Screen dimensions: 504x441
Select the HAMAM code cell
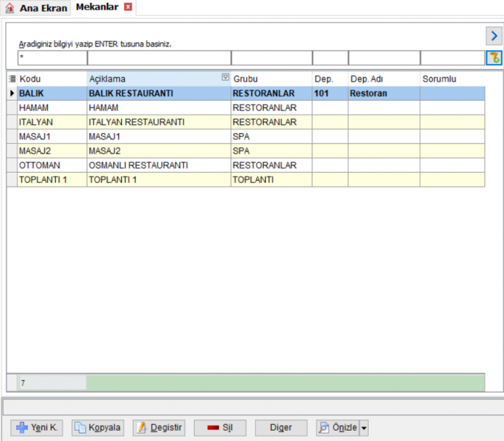coord(52,108)
